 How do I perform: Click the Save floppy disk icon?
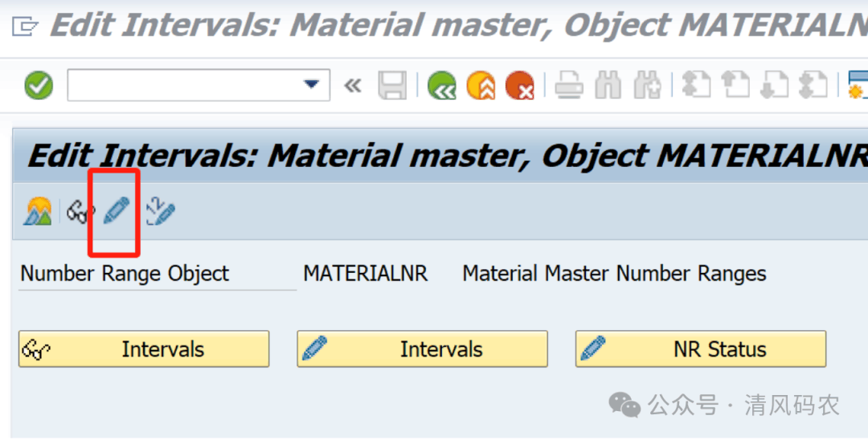pyautogui.click(x=392, y=85)
